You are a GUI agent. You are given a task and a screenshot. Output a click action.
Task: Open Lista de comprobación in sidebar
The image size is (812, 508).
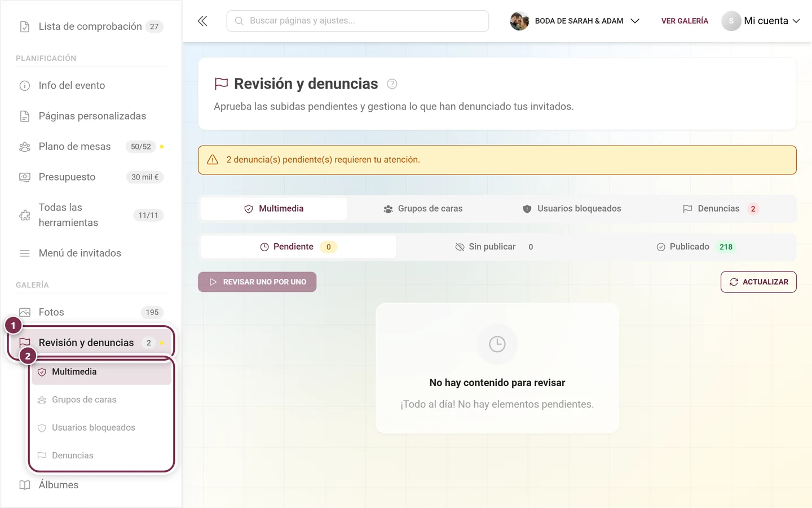tap(90, 27)
